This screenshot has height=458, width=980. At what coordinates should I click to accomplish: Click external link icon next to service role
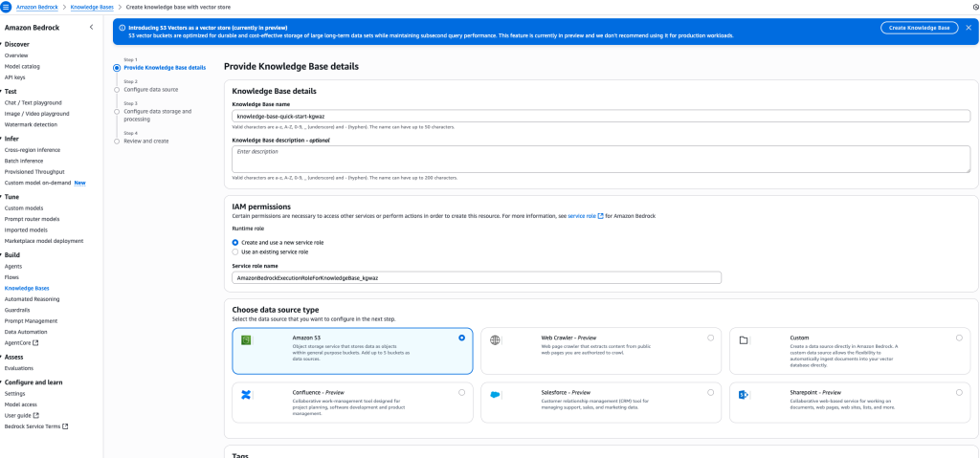pyautogui.click(x=601, y=216)
